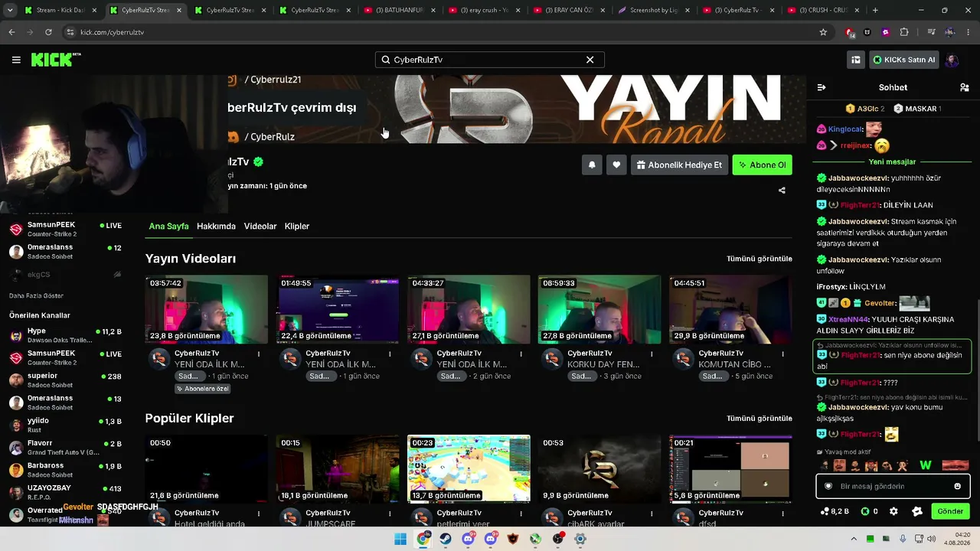This screenshot has width=980, height=551.
Task: Open the 03:57:42 stream video thumbnail
Action: pyautogui.click(x=207, y=309)
